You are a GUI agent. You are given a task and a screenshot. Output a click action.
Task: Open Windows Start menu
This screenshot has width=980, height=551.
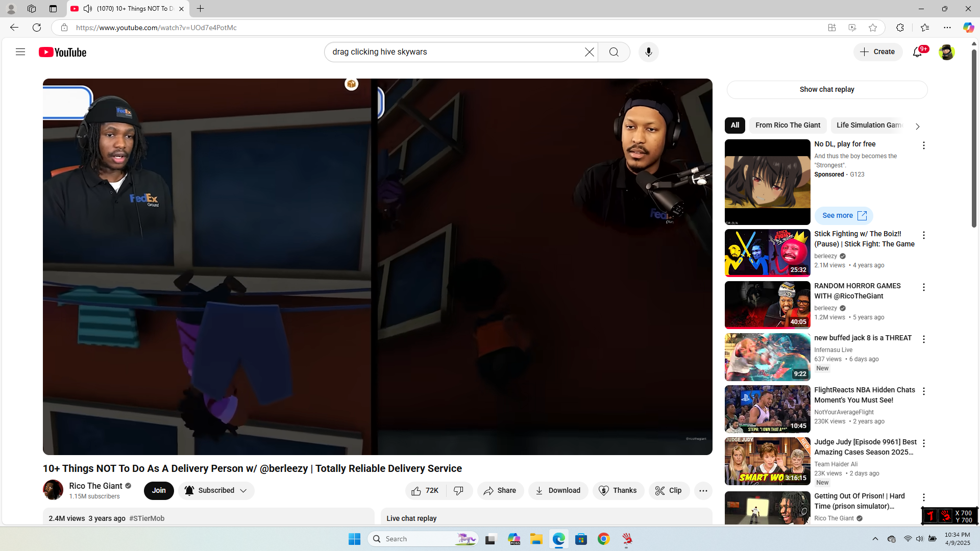coord(354,539)
